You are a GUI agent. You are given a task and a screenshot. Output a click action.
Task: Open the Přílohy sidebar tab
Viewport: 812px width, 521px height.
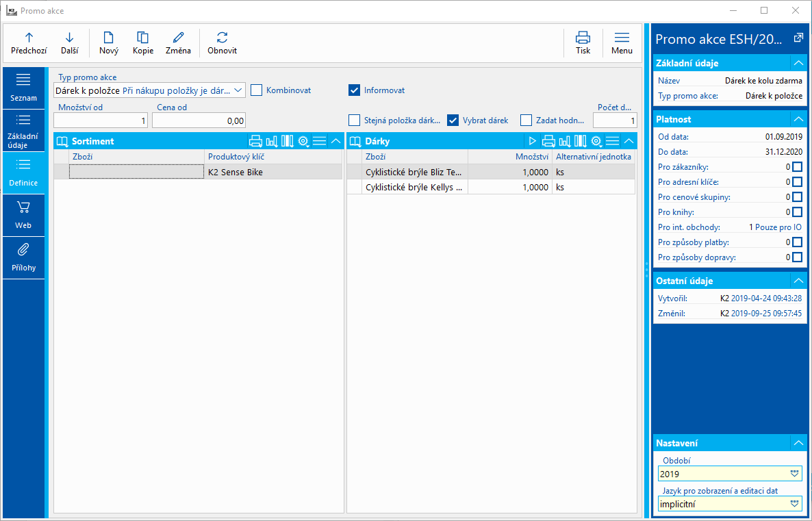23,257
